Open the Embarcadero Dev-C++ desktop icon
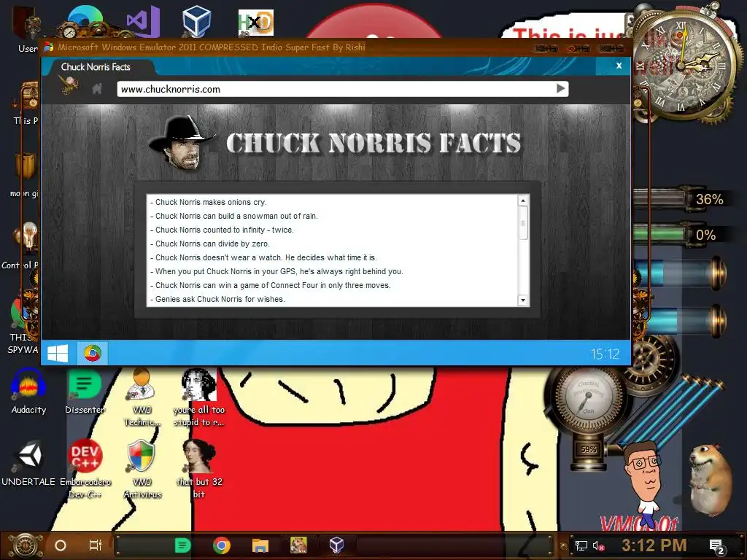 (85, 469)
